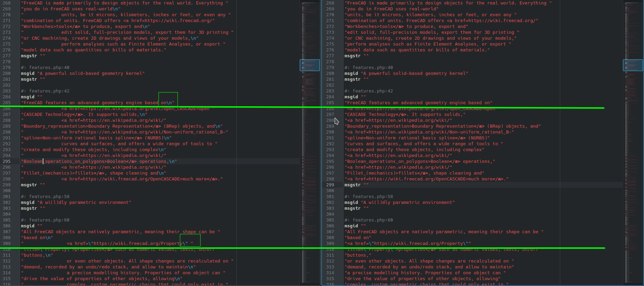This screenshot has width=644, height=286.
Task: Click 'msgstr' on line 303 in the left pane
Action: (x=29, y=208)
